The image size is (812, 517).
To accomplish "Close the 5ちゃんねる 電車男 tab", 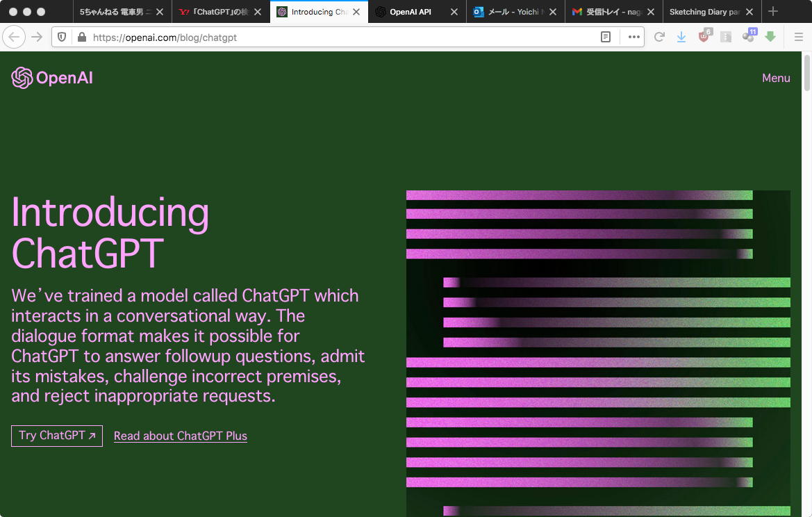I will pyautogui.click(x=160, y=12).
